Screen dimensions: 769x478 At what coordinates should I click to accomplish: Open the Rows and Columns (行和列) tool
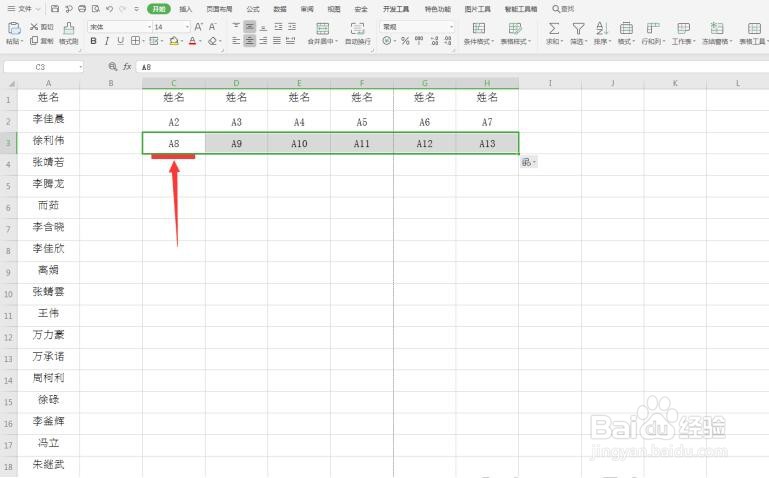point(653,33)
